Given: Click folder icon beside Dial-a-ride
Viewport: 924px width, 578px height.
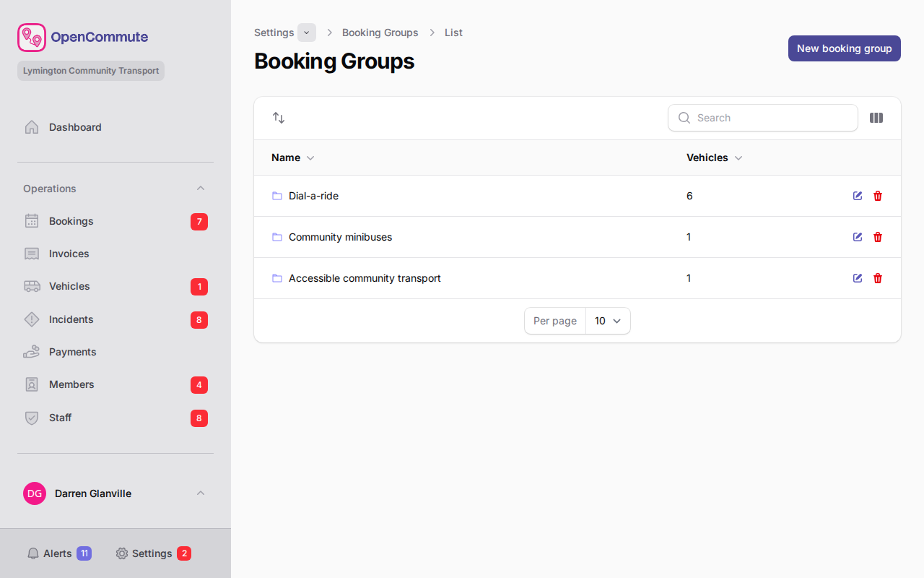Looking at the screenshot, I should (277, 196).
